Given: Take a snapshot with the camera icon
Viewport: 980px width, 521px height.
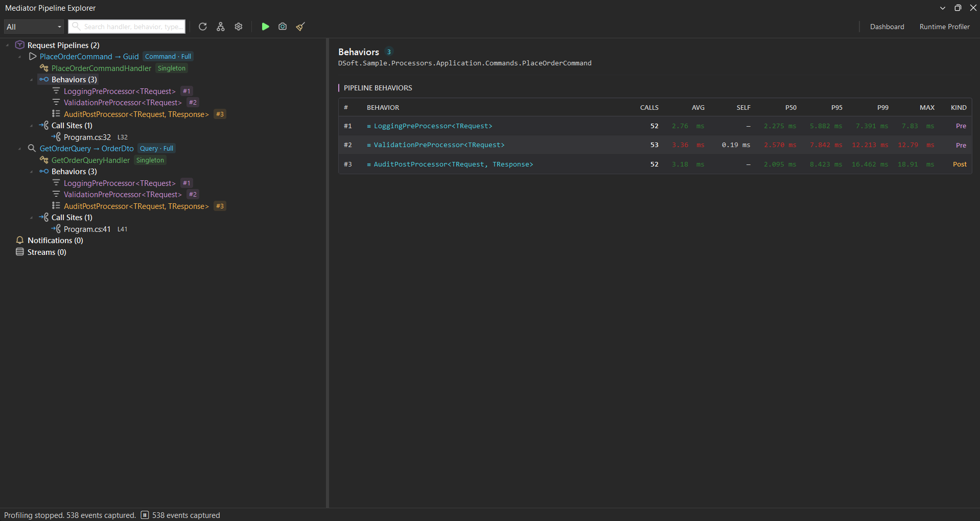Looking at the screenshot, I should [283, 27].
